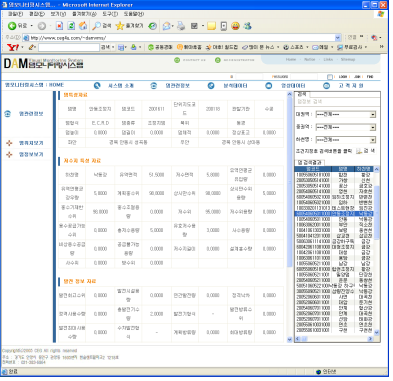Image resolution: width=393 pixels, height=381 pixels.
Task: Open the 보기(V) View menu
Action: (58, 14)
